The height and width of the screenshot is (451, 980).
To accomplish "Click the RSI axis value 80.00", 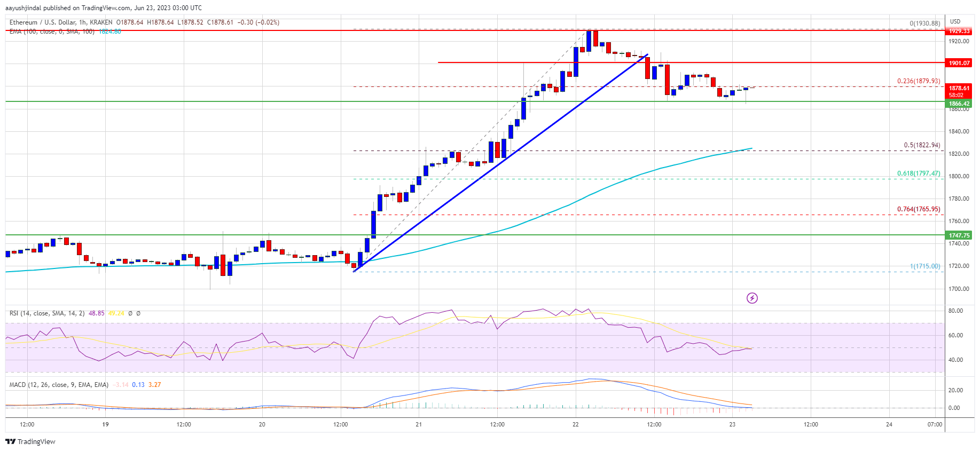I will tap(955, 311).
